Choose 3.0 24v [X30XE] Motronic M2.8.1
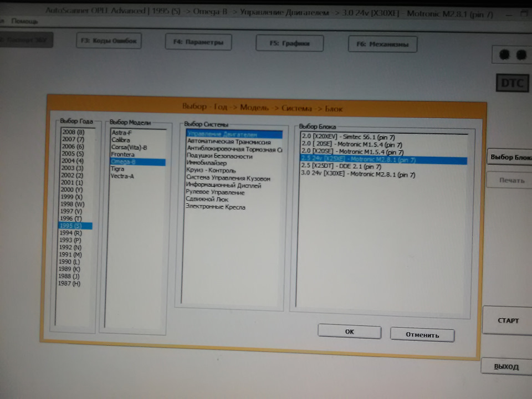This screenshot has width=532, height=399. (x=358, y=174)
